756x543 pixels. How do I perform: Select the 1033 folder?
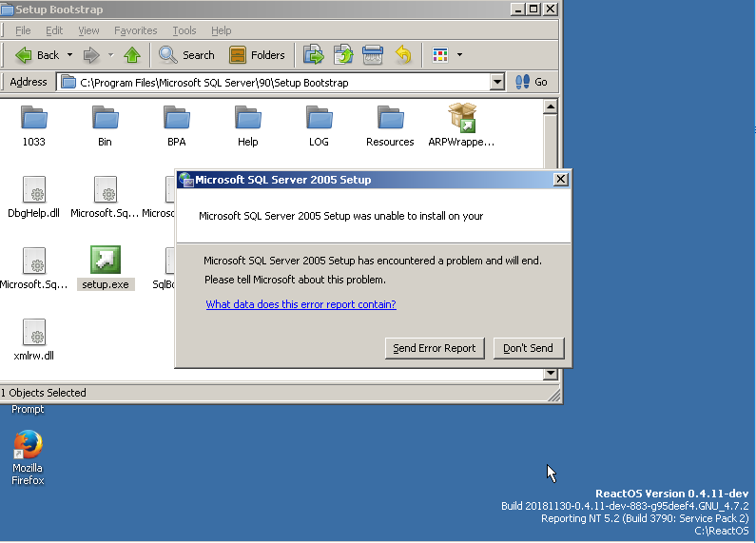(x=33, y=126)
